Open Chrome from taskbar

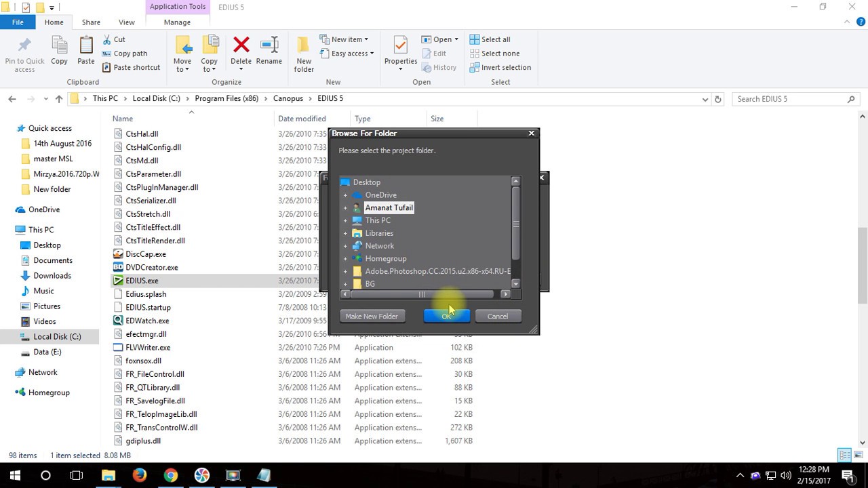(171, 475)
